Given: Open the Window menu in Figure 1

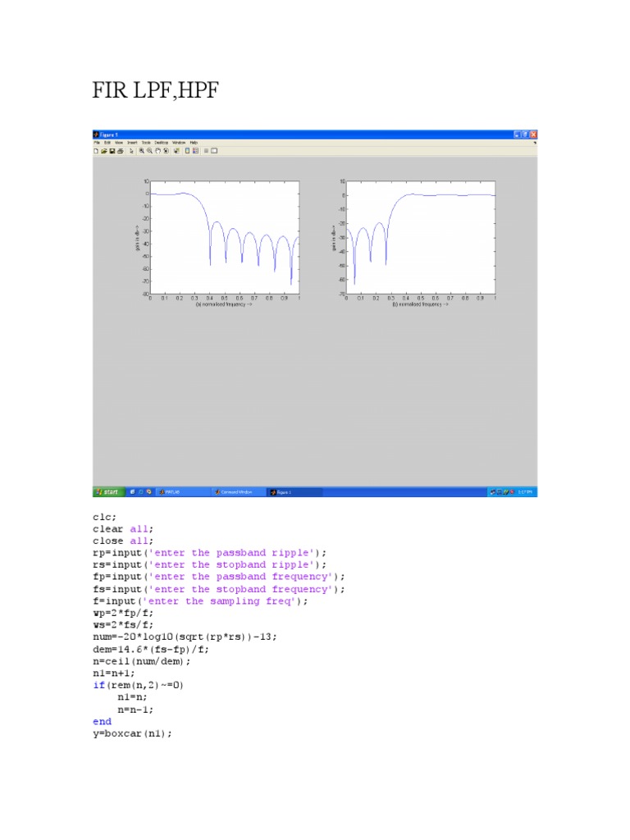Looking at the screenshot, I should click(179, 143).
